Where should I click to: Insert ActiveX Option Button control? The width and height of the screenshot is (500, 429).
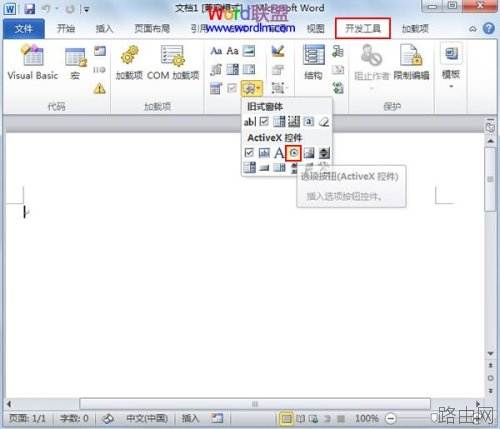293,153
